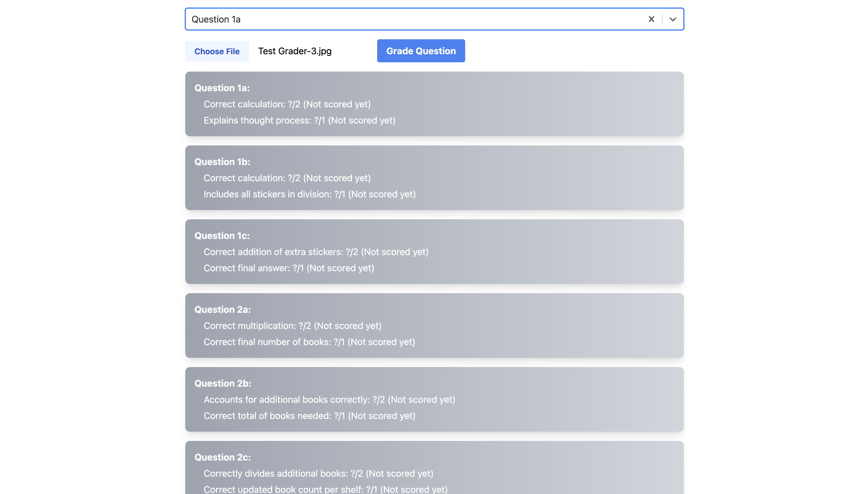Click Correct multiplication rubric line
Screen dimensions: 868x494
pyautogui.click(x=292, y=326)
